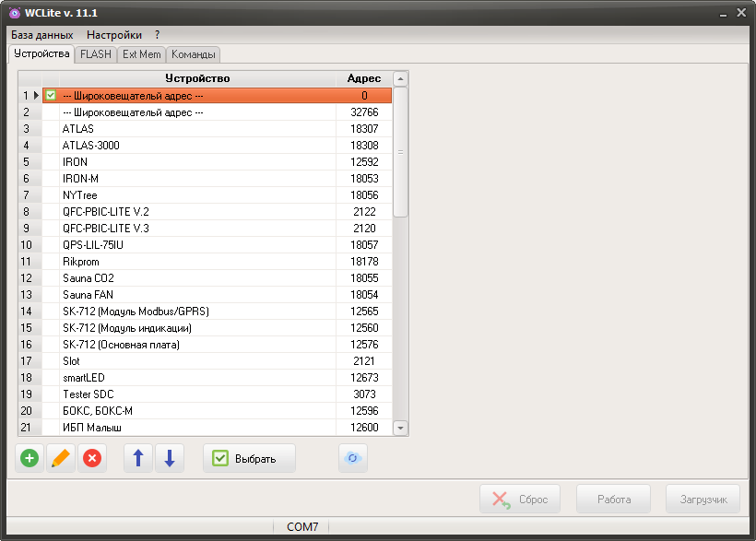The width and height of the screenshot is (756, 541).
Task: Open the База данных menu
Action: point(41,34)
